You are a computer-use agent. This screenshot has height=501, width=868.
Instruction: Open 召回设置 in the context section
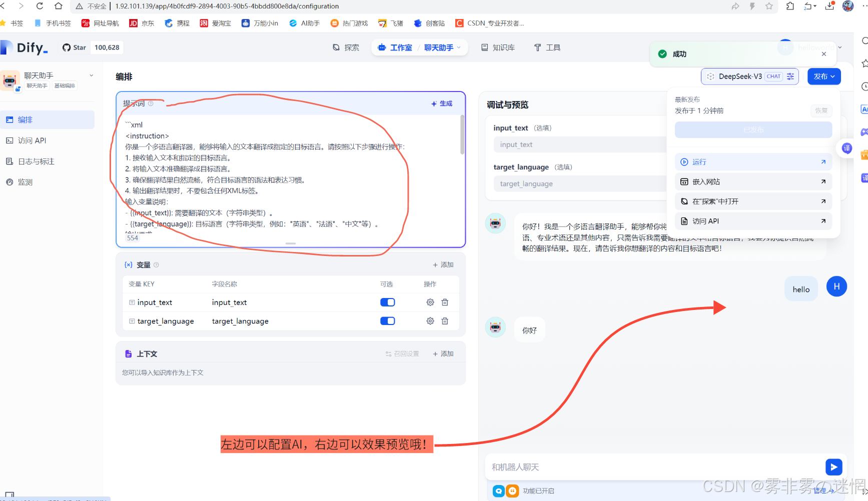tap(402, 354)
